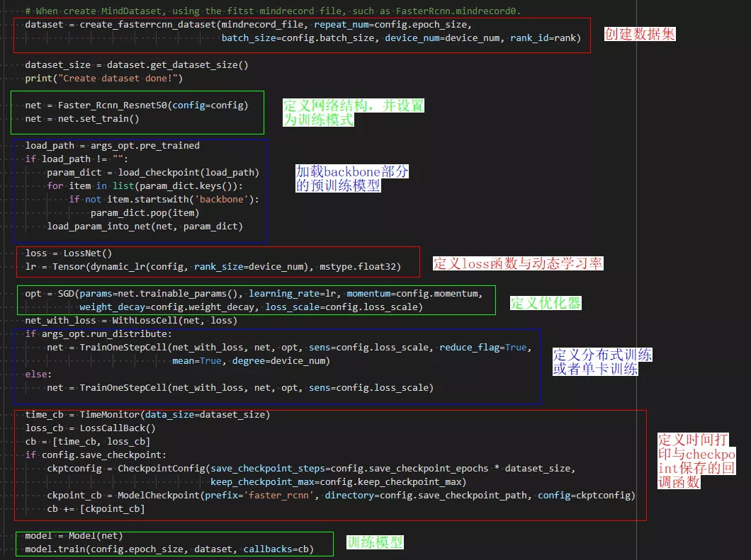Click the red annotation label 创建数据集
Viewport: 751px width, 560px height.
639,34
